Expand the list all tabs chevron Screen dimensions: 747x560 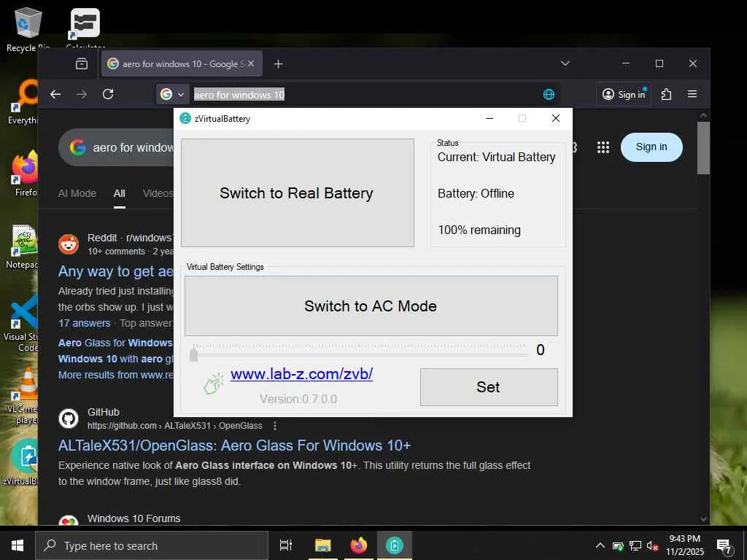pos(565,63)
